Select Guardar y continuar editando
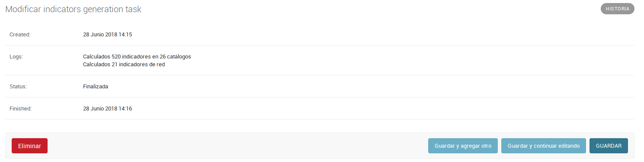The image size is (644, 162). [x=543, y=146]
